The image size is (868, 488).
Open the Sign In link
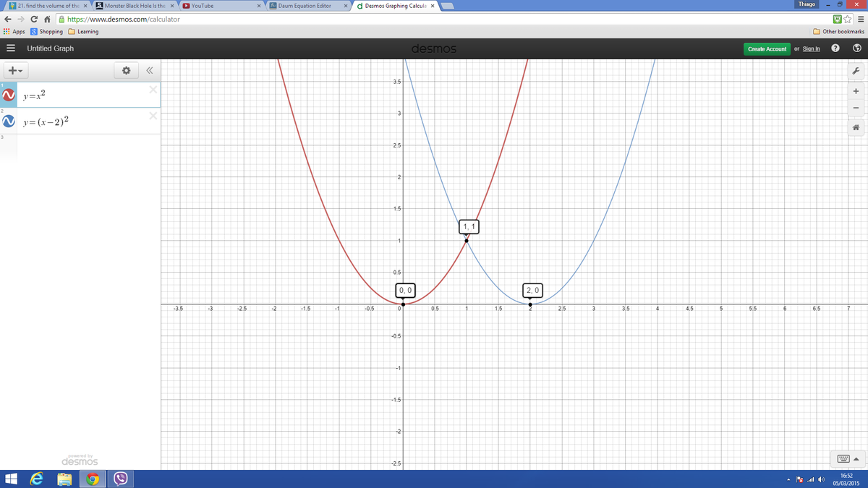click(811, 48)
